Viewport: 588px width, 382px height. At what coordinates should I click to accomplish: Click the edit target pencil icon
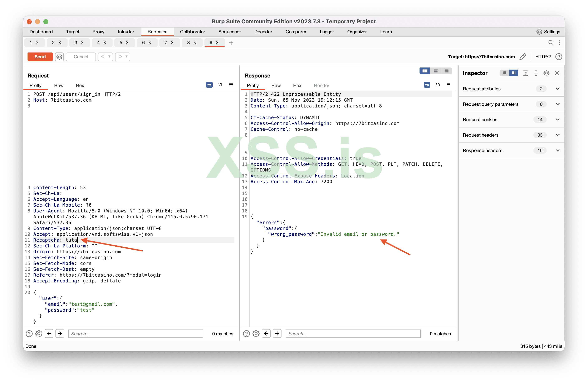(523, 57)
